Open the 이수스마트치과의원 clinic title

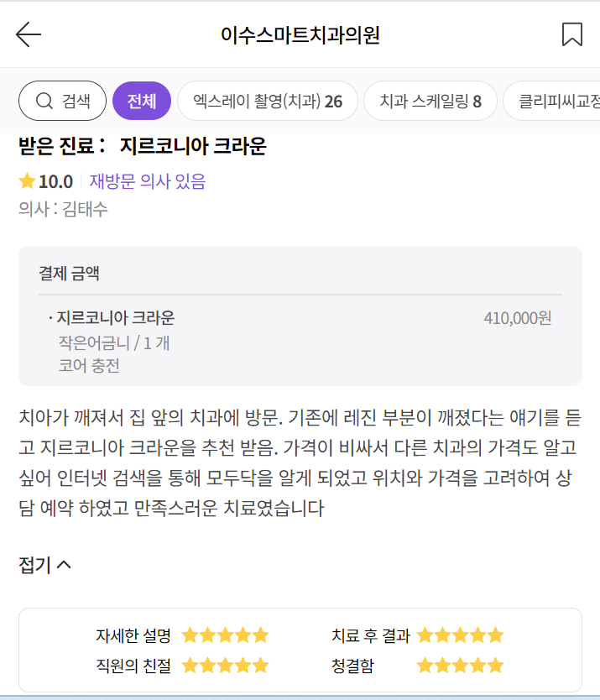[x=300, y=34]
